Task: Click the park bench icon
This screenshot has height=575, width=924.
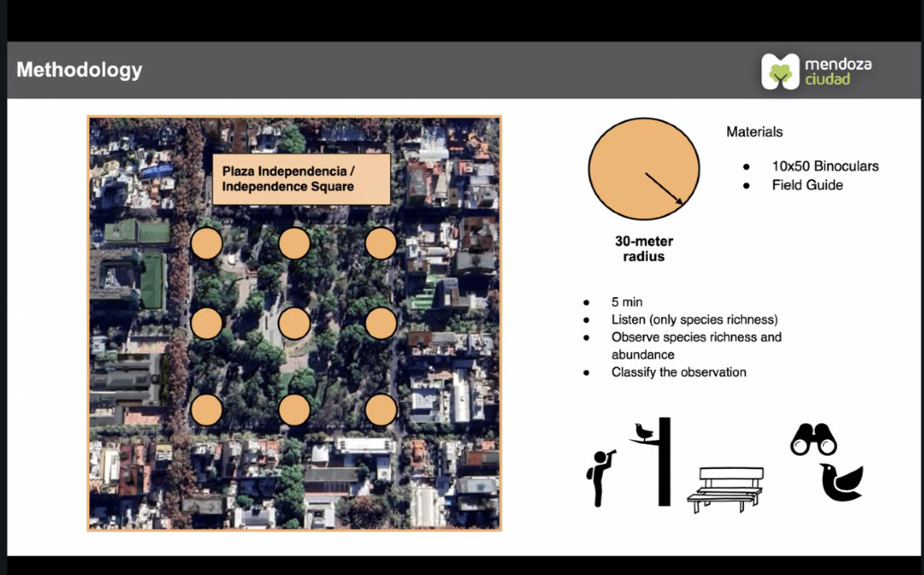Action: click(726, 489)
